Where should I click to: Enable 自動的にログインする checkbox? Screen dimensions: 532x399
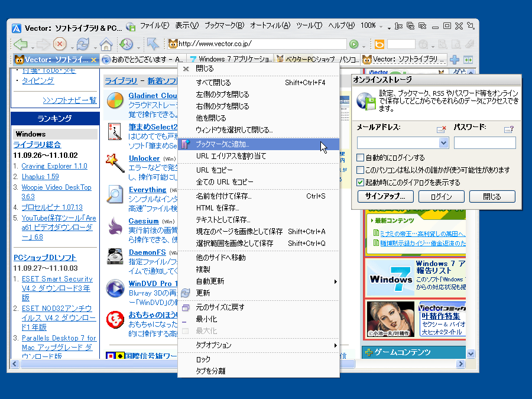coord(361,158)
